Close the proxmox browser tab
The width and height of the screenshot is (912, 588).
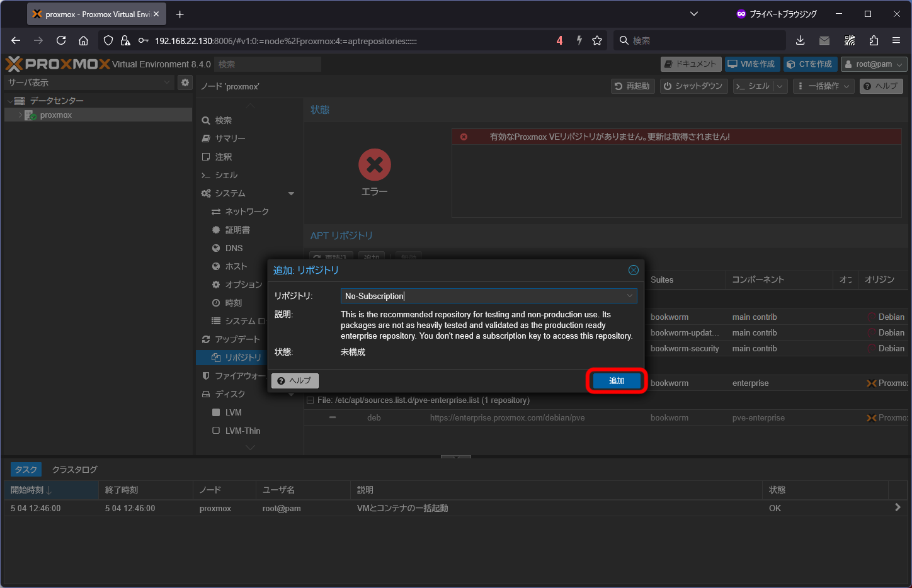coord(156,14)
